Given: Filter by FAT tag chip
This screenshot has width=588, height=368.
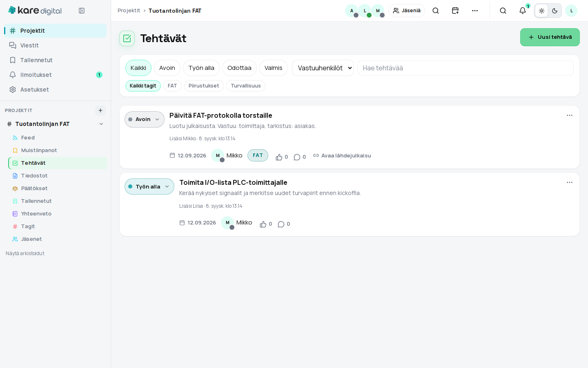Looking at the screenshot, I should pos(172,86).
